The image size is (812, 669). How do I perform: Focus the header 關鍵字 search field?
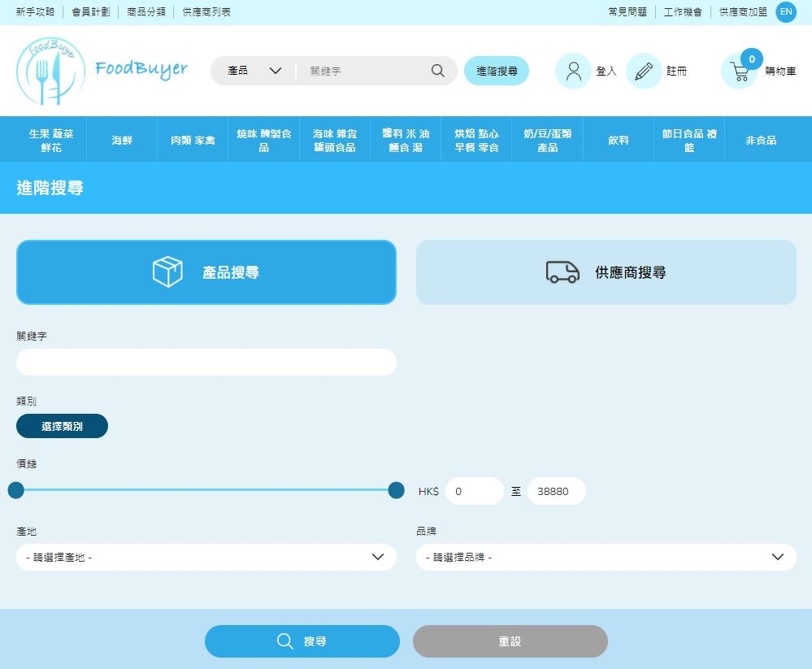(x=367, y=71)
